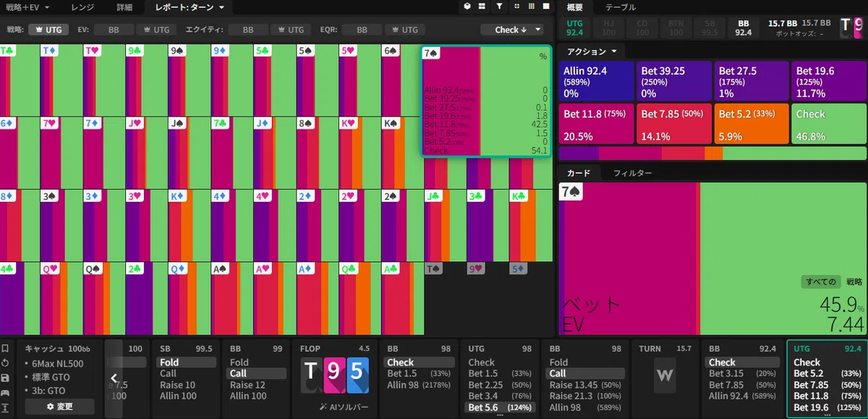Switch to the レンジ tab
The image size is (868, 419).
tap(82, 7)
